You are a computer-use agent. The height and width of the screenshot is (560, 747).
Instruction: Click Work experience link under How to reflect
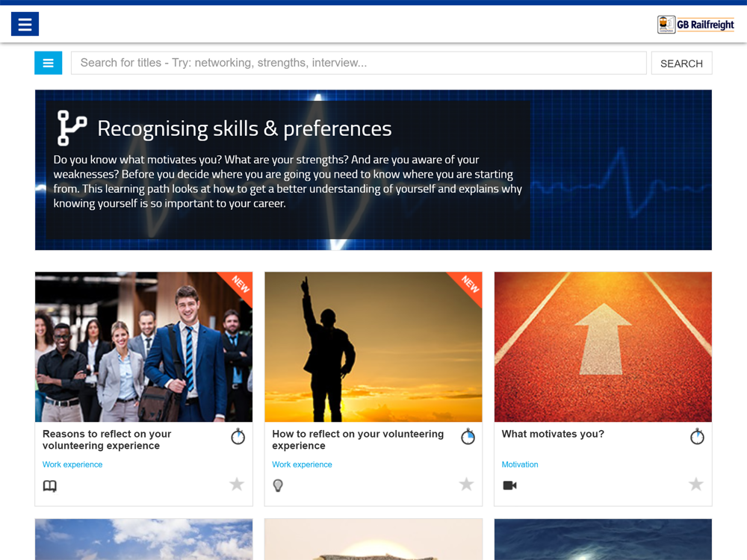[x=302, y=464]
